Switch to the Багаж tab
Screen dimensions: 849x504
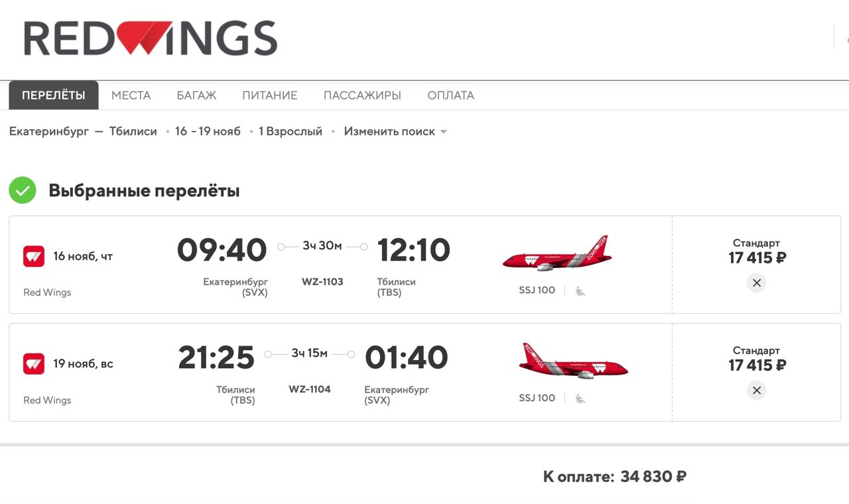pos(196,95)
